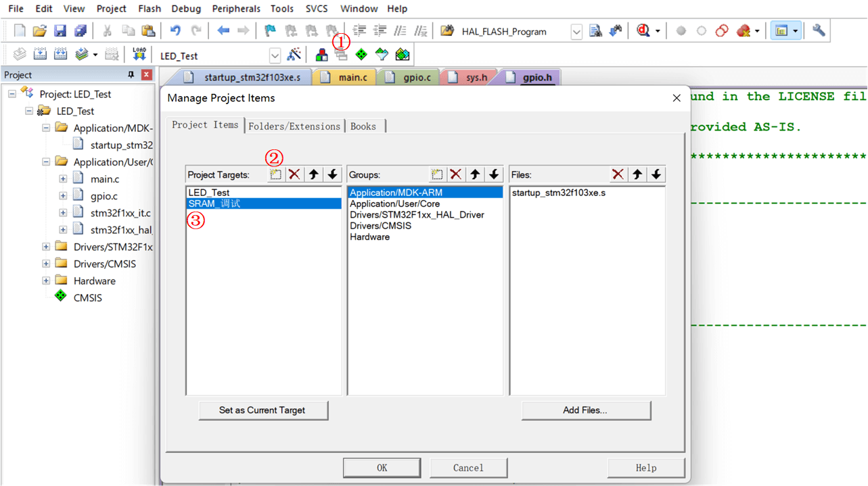Screen dimensions: 868x486
Task: Switch to Folders/Extensions tab
Action: pos(294,126)
